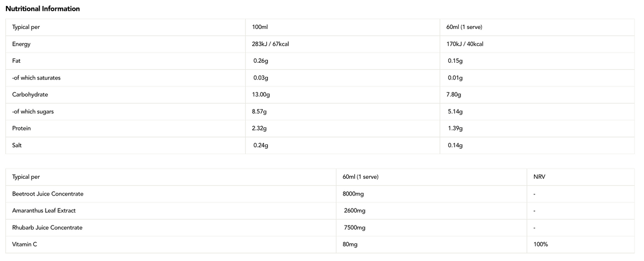
Task: Click the 8.57g sugars value
Action: click(259, 112)
